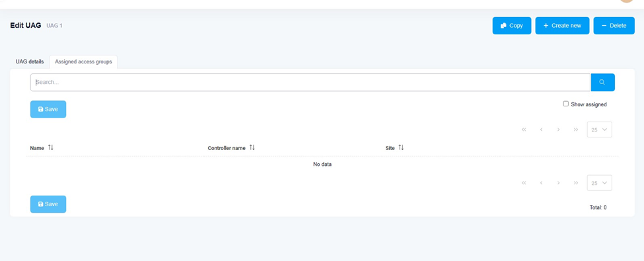Sort by Site column arrows
644x261 pixels.
[x=401, y=147]
